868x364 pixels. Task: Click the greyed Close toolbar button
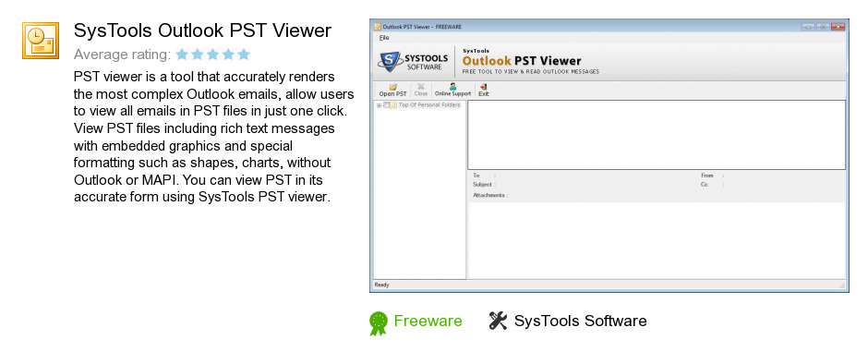coord(421,90)
